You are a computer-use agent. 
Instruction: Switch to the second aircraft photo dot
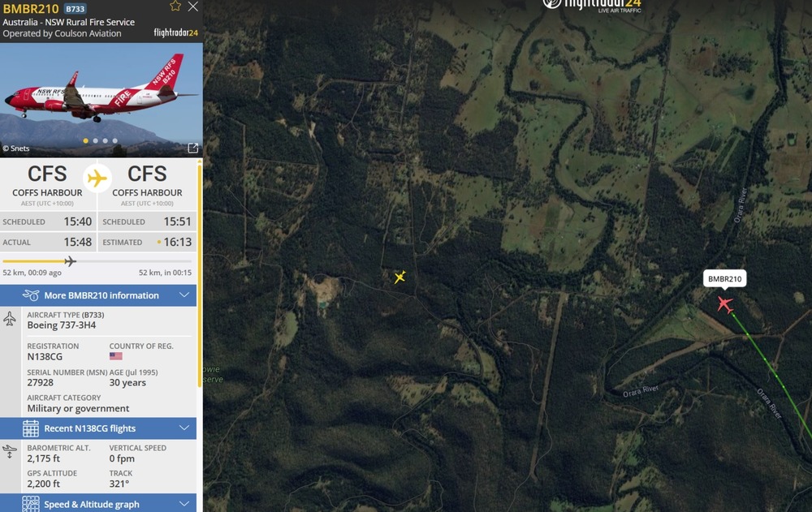coord(96,141)
